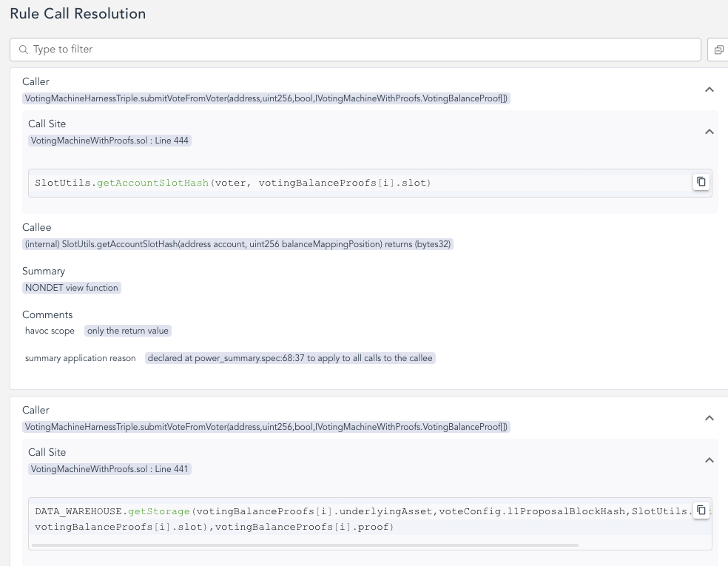Viewport: 728px width, 566px height.
Task: Click inside the 'Type to filter' field
Action: (x=296, y=49)
